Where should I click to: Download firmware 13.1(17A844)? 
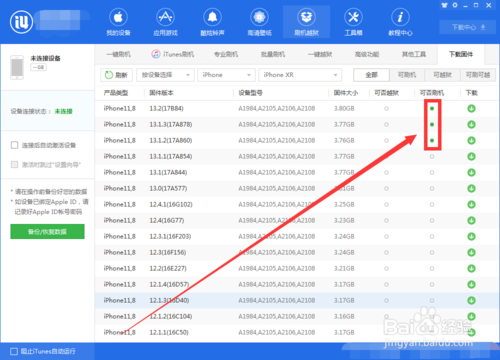point(471,172)
